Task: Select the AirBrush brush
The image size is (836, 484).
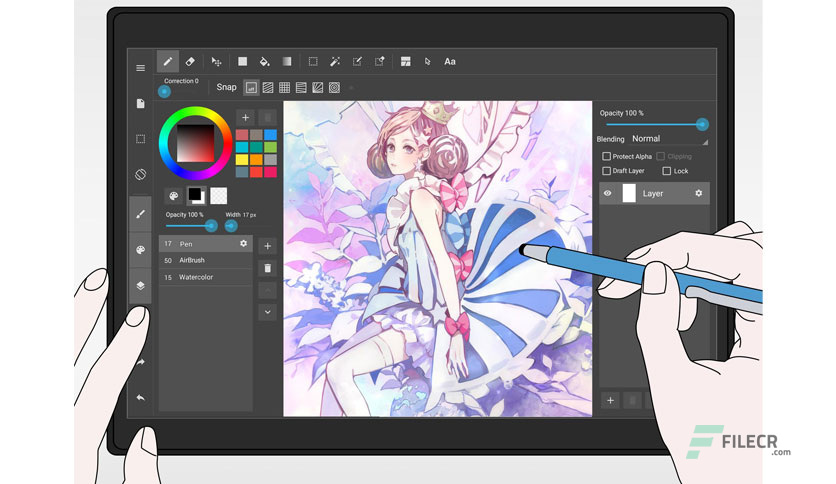Action: [x=206, y=260]
